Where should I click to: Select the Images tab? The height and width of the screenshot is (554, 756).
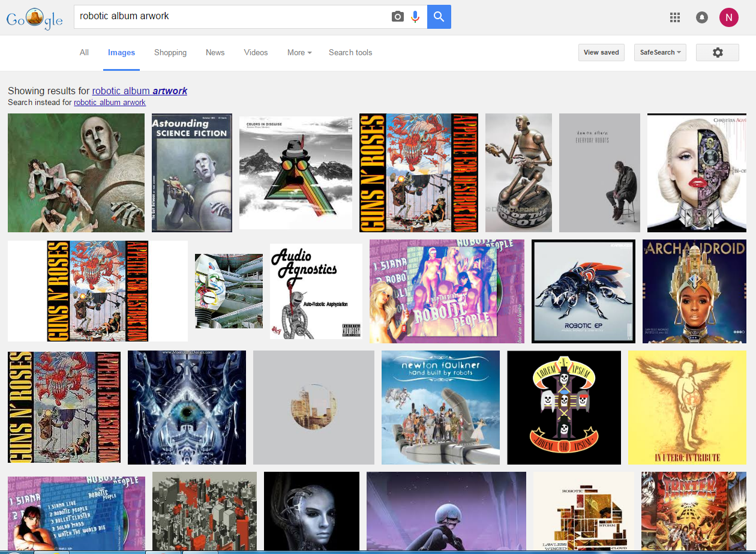click(x=121, y=52)
